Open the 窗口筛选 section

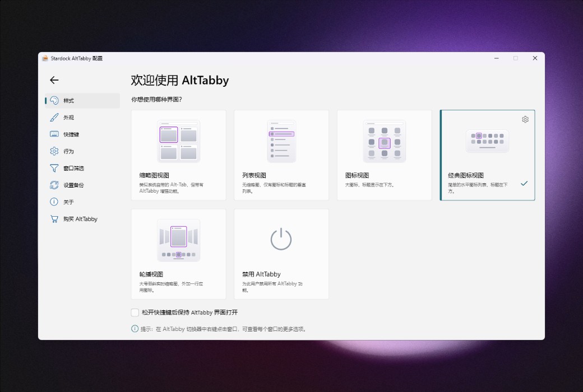[82, 169]
